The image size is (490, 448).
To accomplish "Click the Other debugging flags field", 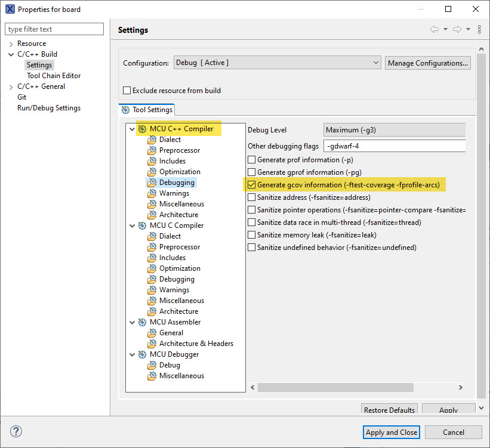I will (x=394, y=146).
